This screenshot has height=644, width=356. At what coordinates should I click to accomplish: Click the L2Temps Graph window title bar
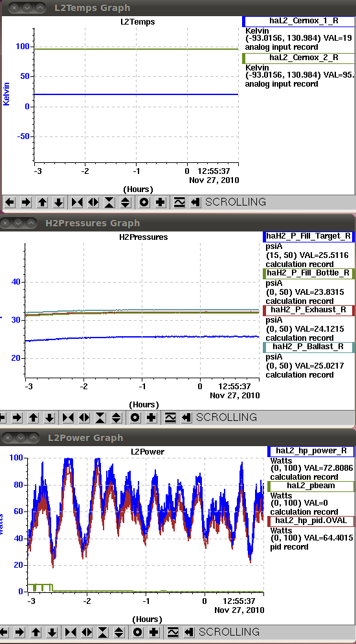(178, 8)
